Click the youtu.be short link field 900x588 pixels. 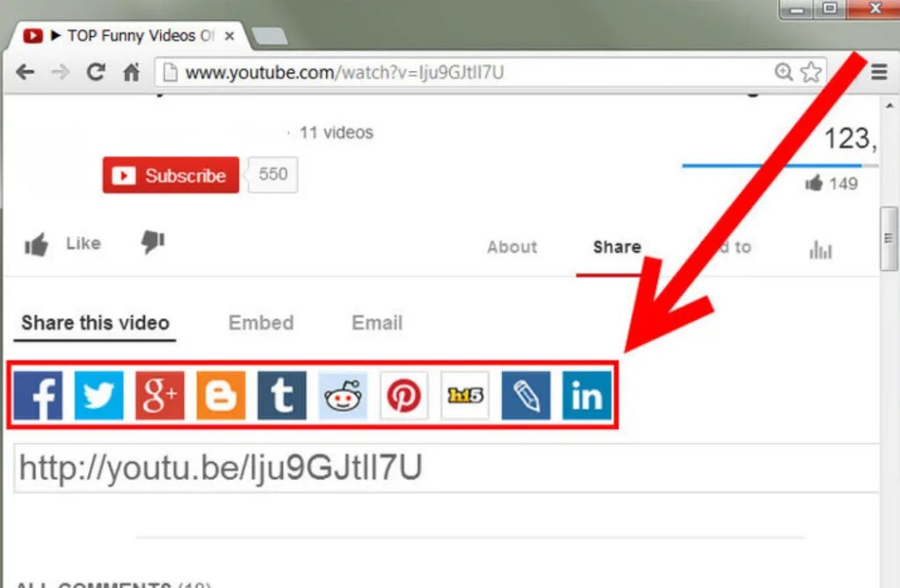point(446,468)
